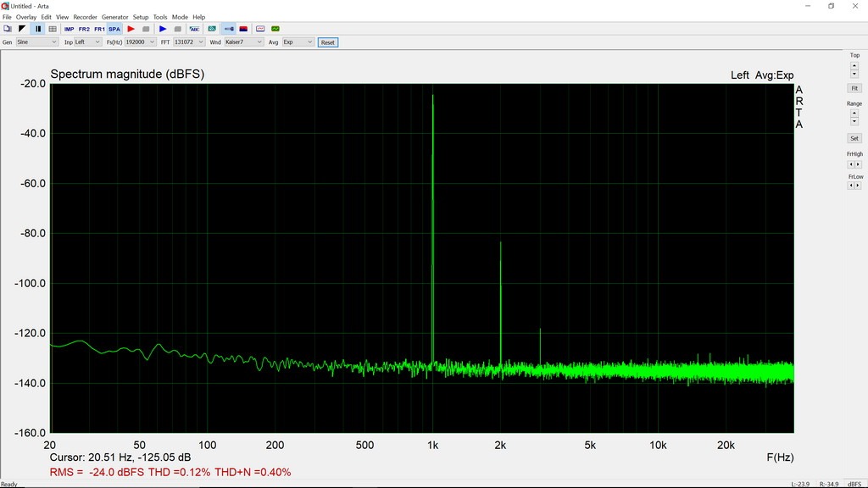
Task: Click the Spectrum magnitude (dBFS) title
Action: click(x=127, y=75)
